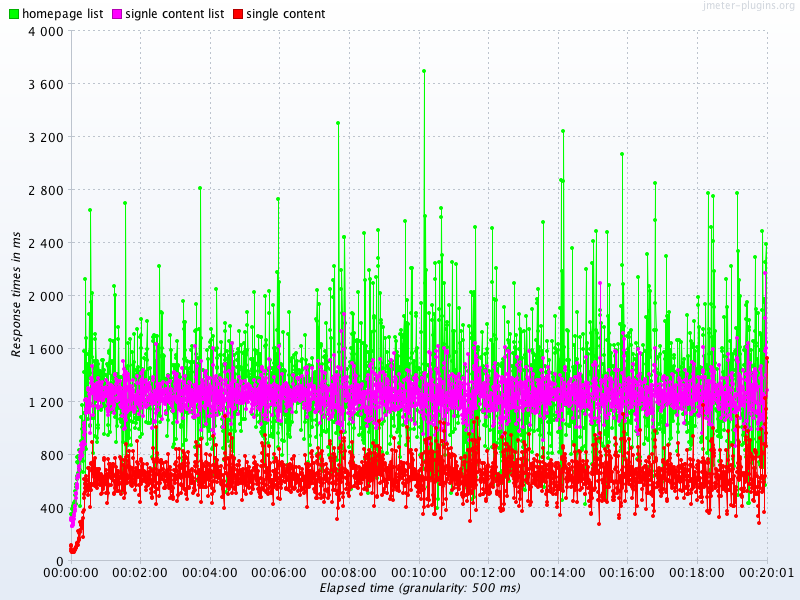Click the 00:06:00 time axis label

(279, 574)
